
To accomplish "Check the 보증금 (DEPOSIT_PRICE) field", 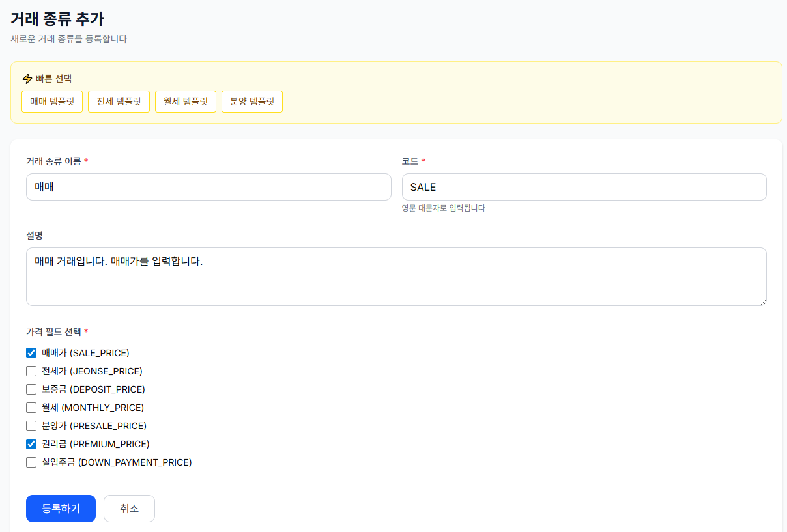I will pyautogui.click(x=31, y=389).
